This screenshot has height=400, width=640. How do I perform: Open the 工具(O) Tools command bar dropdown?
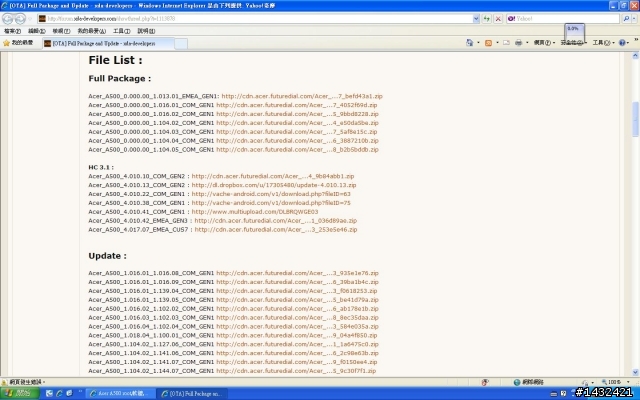pyautogui.click(x=603, y=42)
